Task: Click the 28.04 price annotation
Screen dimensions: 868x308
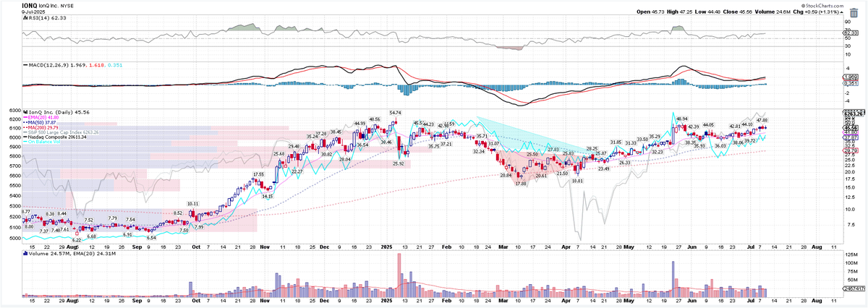Action: [344, 159]
